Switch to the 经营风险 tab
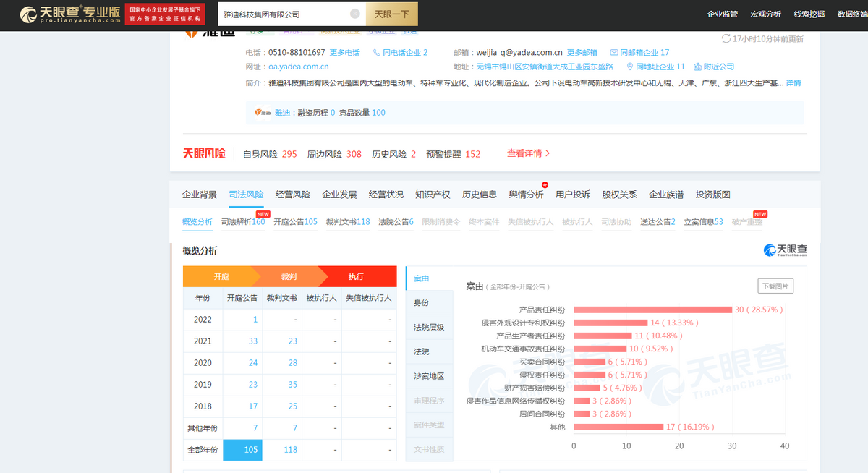This screenshot has height=473, width=868. (x=292, y=195)
